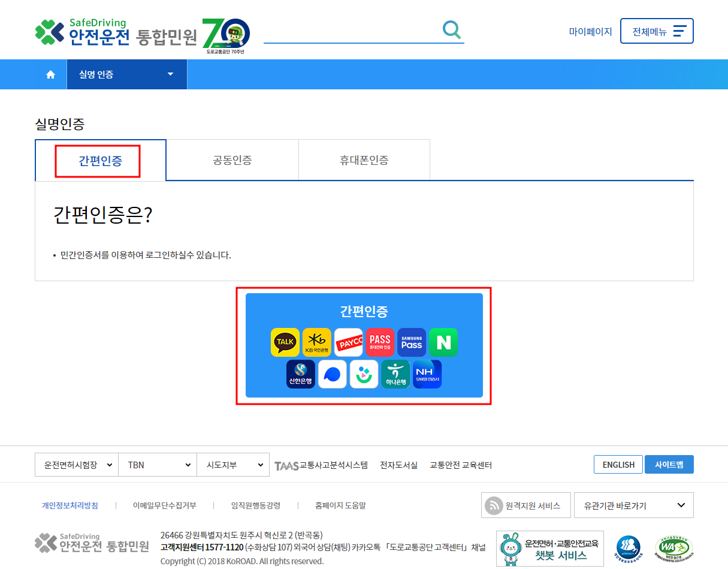728x569 pixels.
Task: Select PASS 휴대전화 인증 icon
Action: (380, 342)
